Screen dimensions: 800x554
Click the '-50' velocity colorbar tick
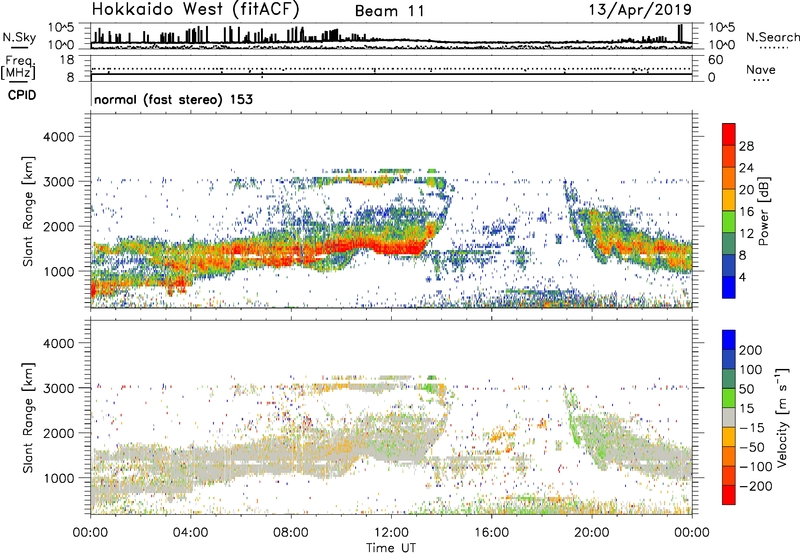752,447
